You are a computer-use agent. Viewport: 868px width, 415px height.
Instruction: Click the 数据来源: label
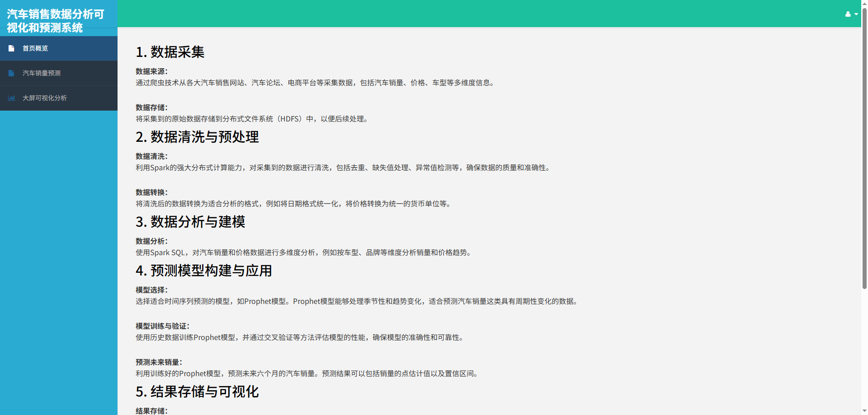click(x=151, y=71)
